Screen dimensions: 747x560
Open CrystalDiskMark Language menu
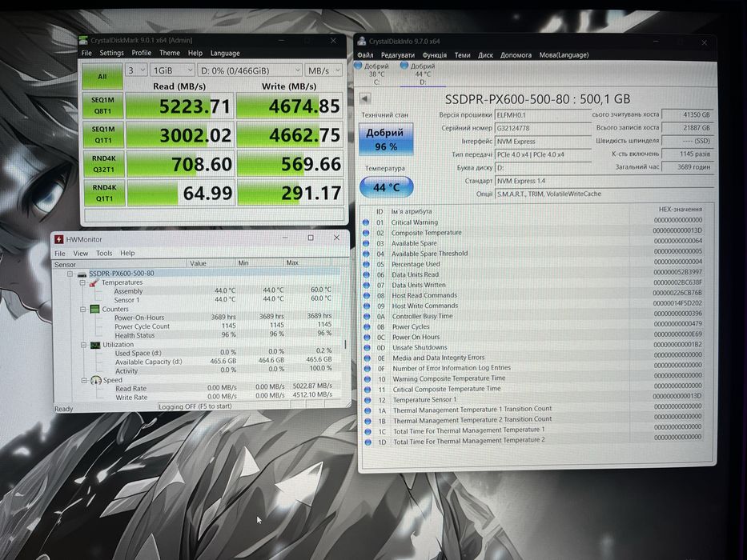click(225, 54)
